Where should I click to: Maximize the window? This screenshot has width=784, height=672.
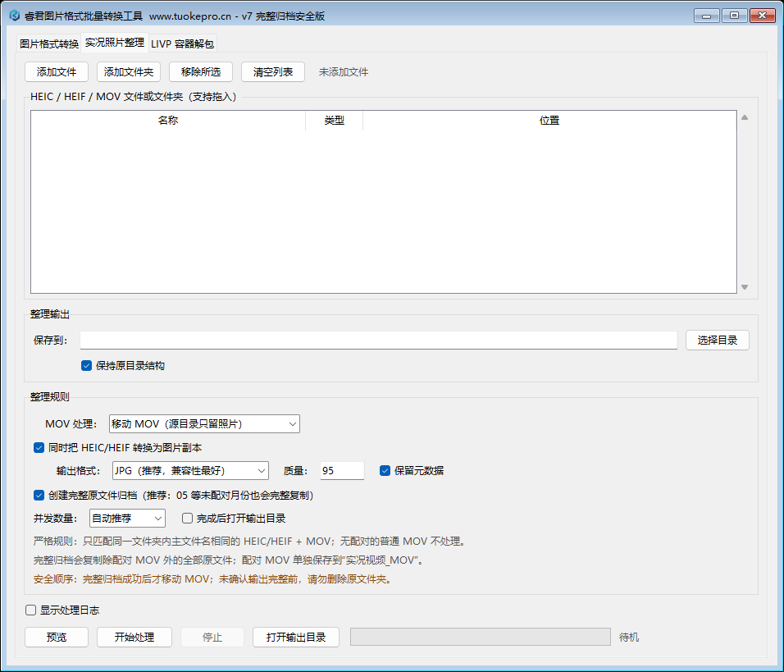click(735, 16)
